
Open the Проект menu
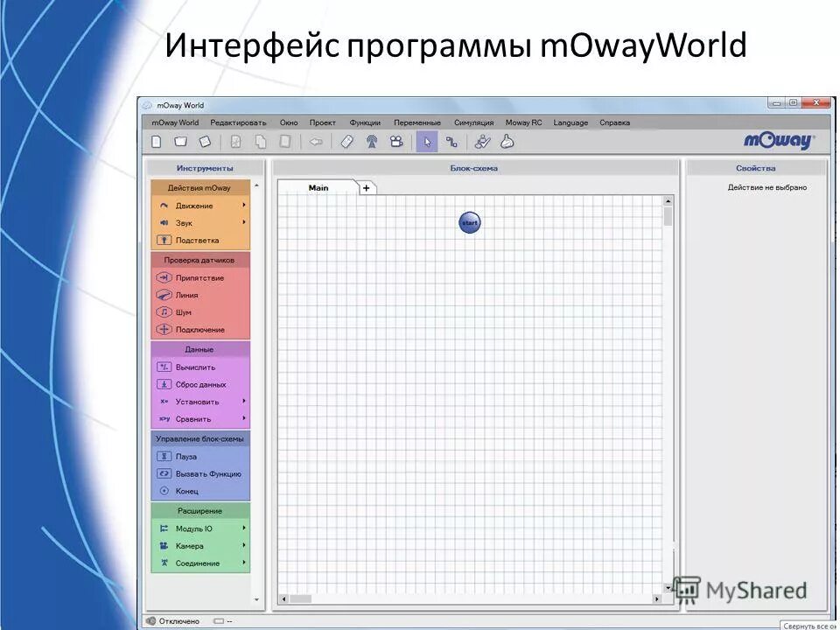323,122
